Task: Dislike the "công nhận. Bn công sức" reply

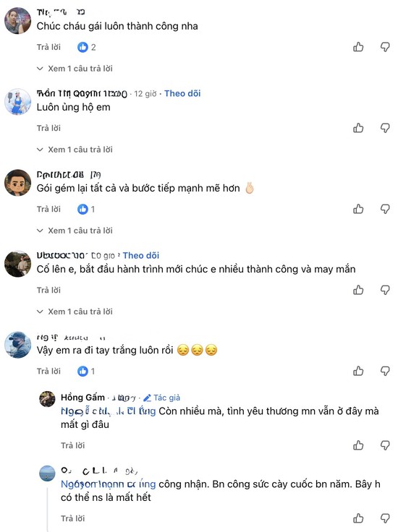Action: (385, 518)
